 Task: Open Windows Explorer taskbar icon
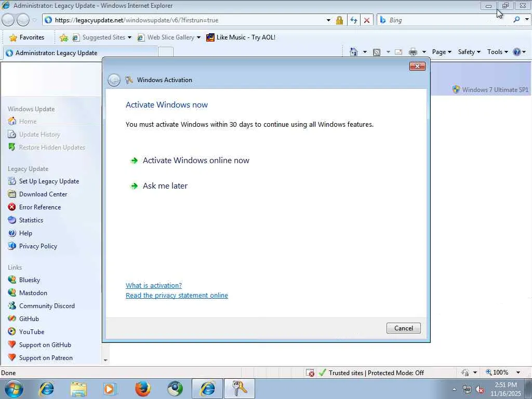[79, 389]
